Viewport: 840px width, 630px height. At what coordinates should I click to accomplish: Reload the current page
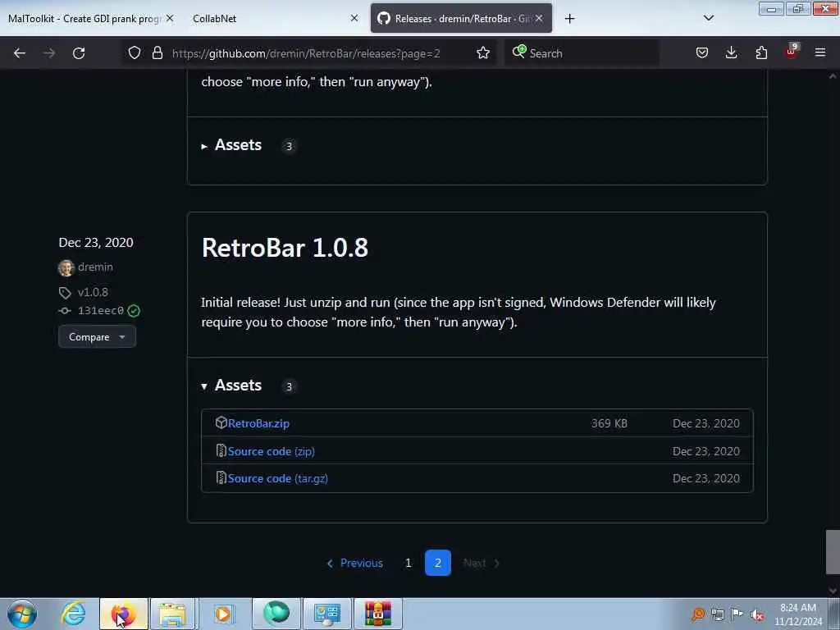(79, 53)
